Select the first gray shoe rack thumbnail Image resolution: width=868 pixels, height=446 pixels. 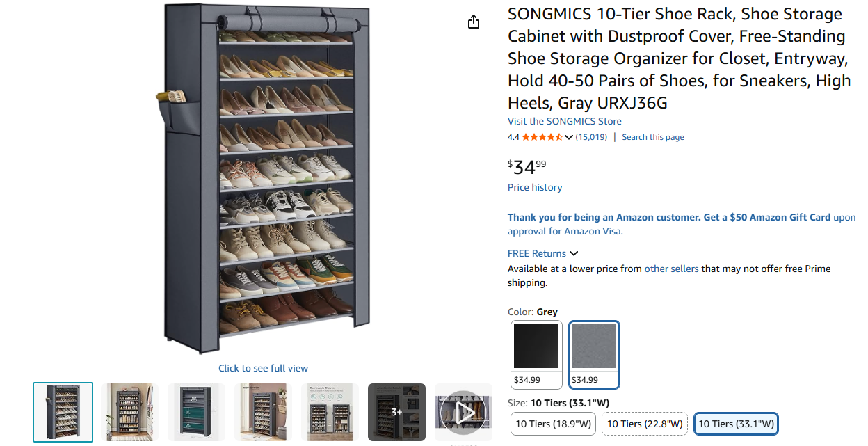(x=63, y=412)
